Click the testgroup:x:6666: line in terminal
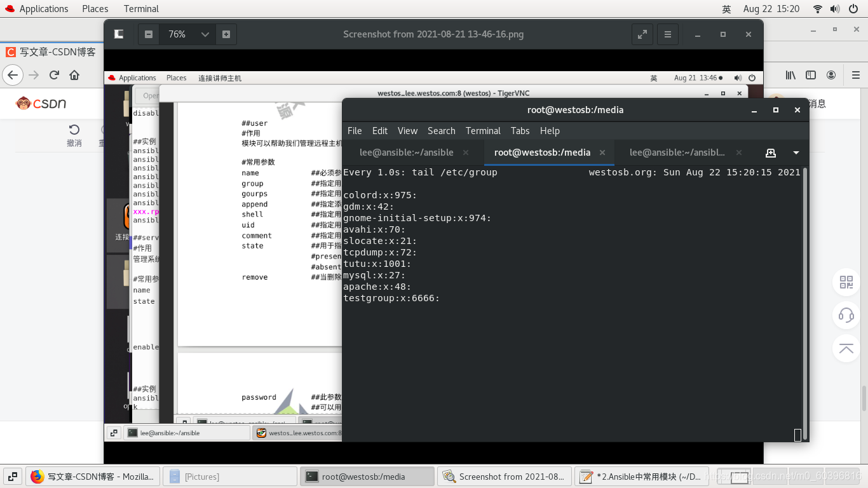868x488 pixels. point(391,298)
